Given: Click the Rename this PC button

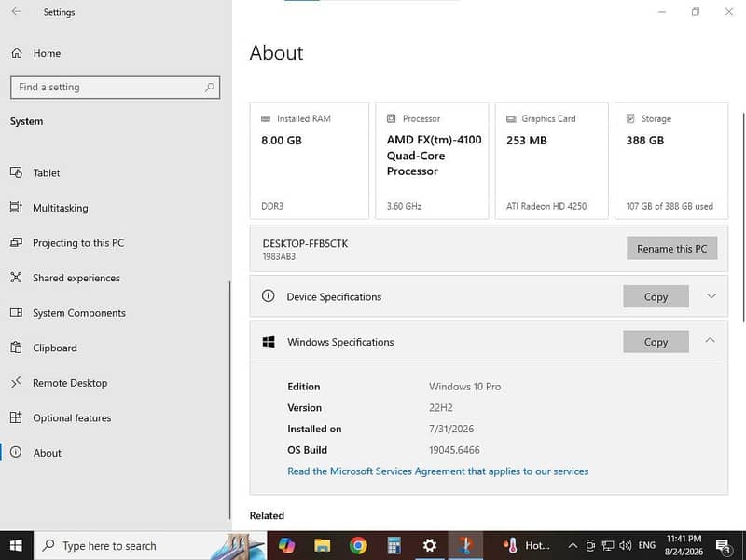Looking at the screenshot, I should click(671, 248).
